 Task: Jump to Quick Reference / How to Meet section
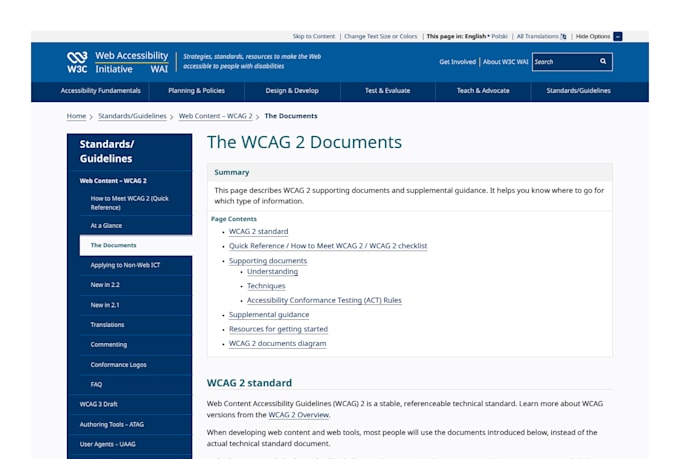(328, 246)
